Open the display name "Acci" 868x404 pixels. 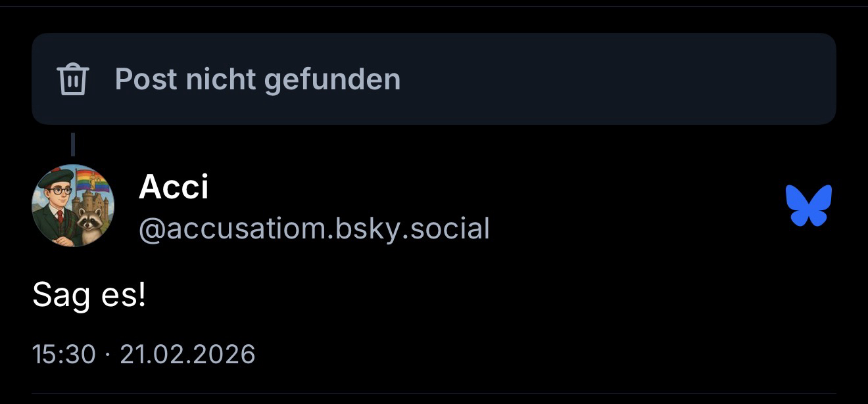click(x=174, y=188)
